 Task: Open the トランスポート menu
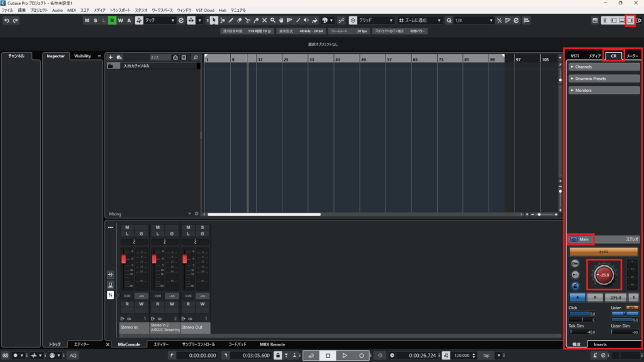120,10
